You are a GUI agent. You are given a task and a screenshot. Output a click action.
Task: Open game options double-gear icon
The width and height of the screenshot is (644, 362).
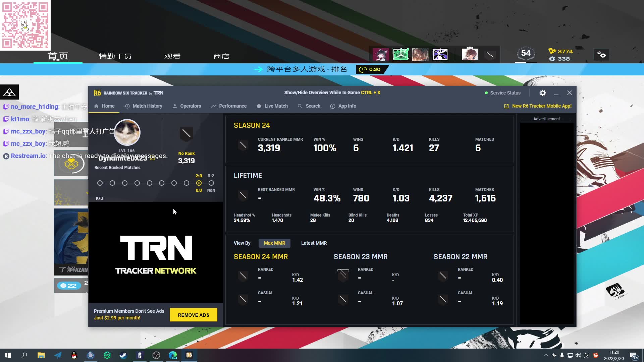[602, 55]
